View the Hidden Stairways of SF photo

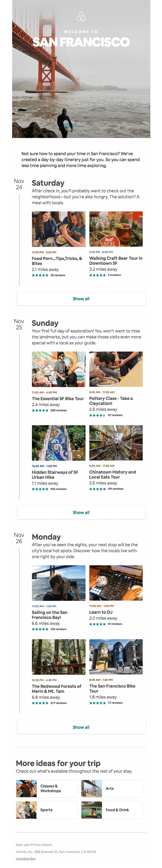[59, 443]
